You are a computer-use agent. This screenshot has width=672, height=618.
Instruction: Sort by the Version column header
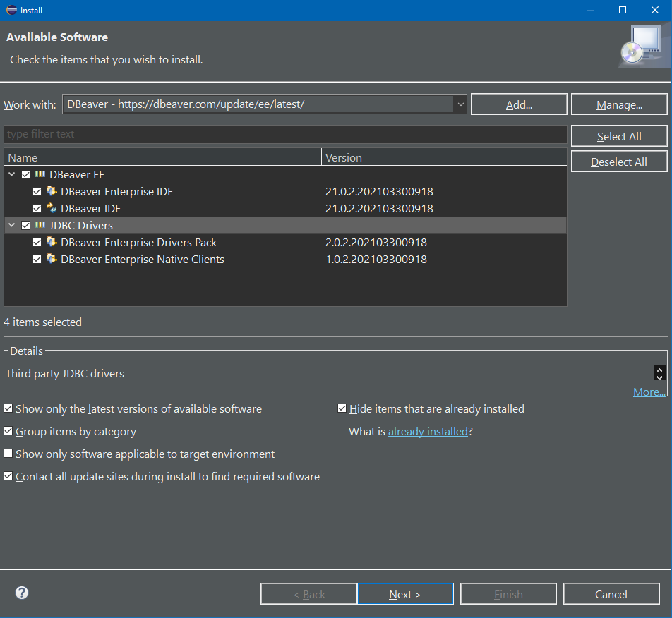click(x=407, y=157)
